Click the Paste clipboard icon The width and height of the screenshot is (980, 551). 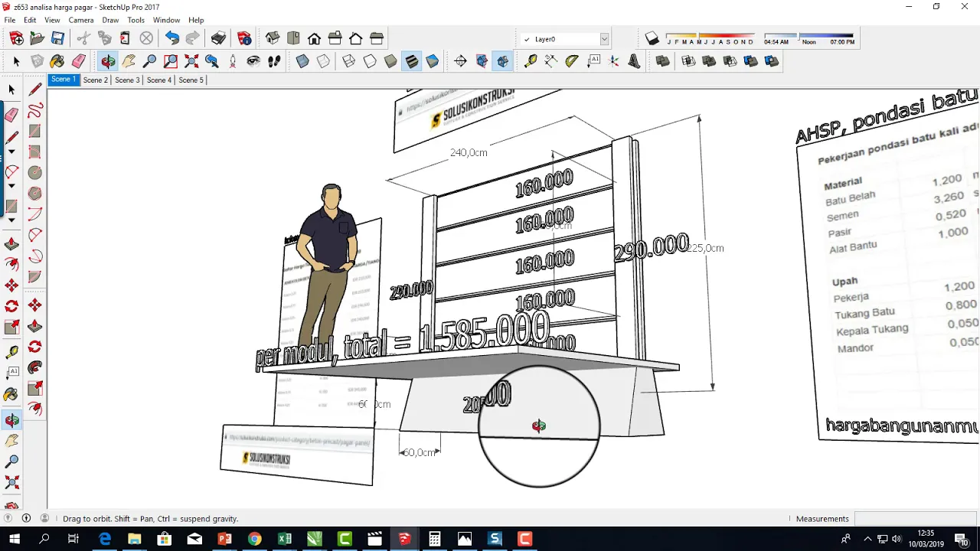(125, 38)
